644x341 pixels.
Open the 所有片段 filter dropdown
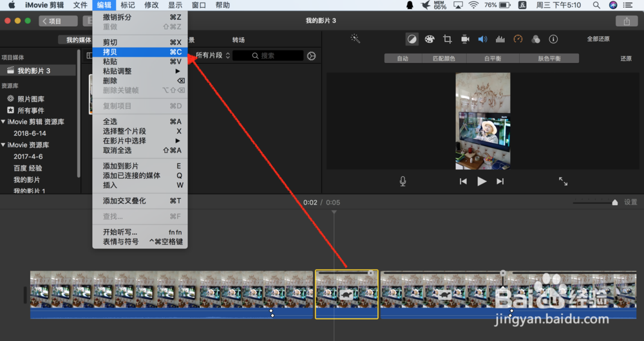click(x=213, y=55)
